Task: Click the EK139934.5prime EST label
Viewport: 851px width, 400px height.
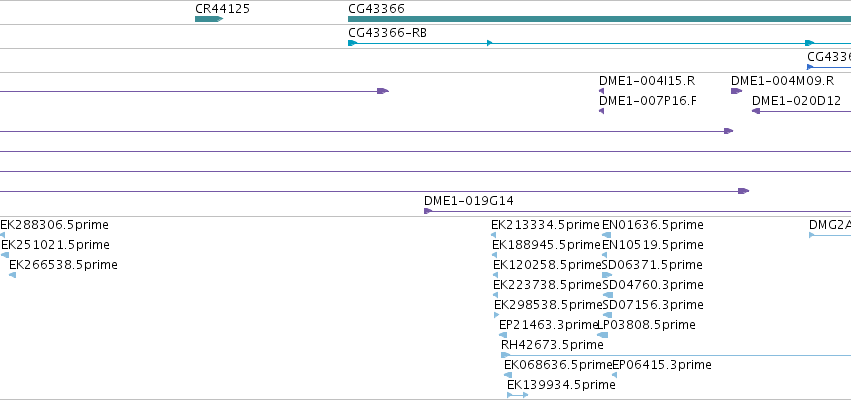Action: coord(561,385)
